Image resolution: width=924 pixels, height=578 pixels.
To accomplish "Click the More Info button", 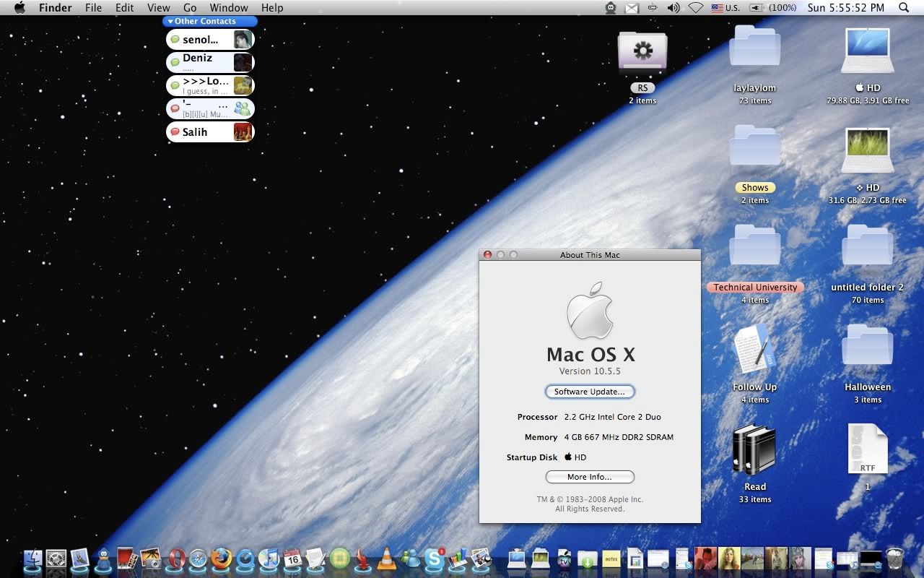I will point(590,477).
